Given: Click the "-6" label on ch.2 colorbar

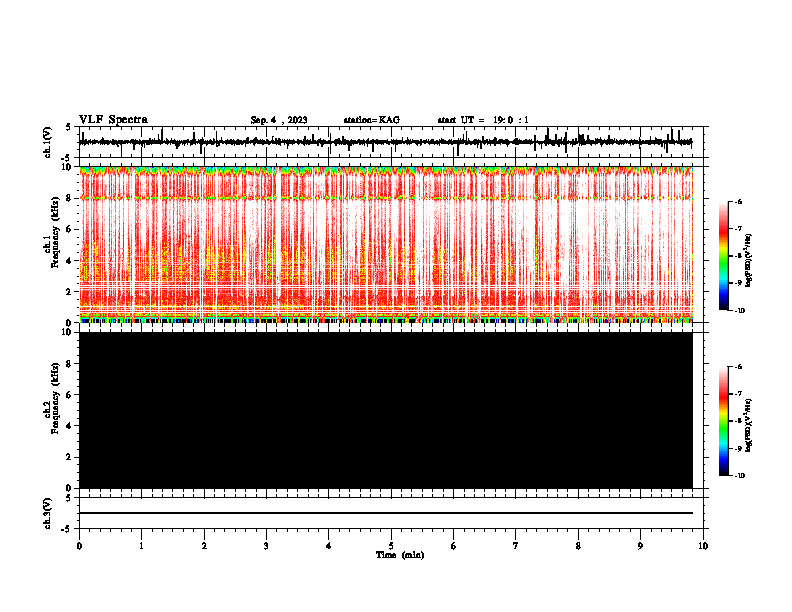Looking at the screenshot, I should (738, 367).
